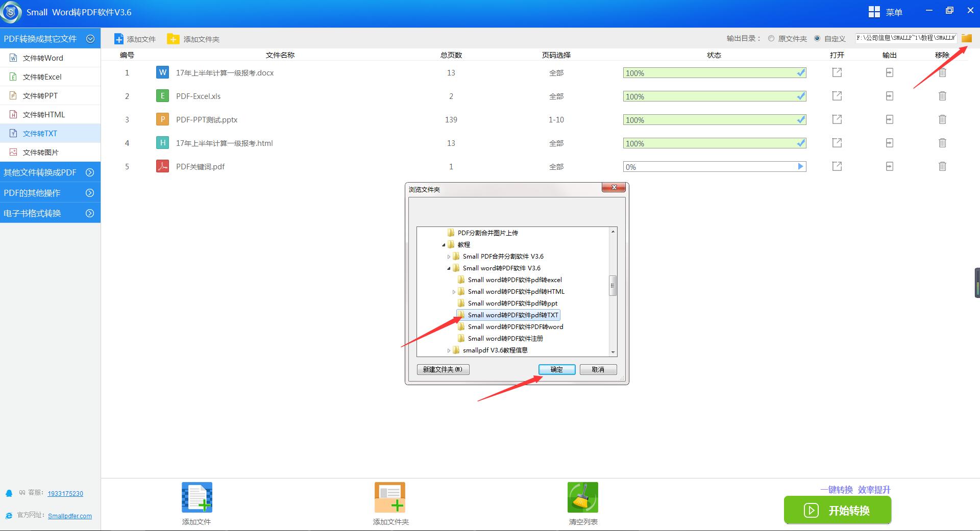Select 原文件夹 output radio button
Screen dimensions: 980x531
[x=771, y=38]
